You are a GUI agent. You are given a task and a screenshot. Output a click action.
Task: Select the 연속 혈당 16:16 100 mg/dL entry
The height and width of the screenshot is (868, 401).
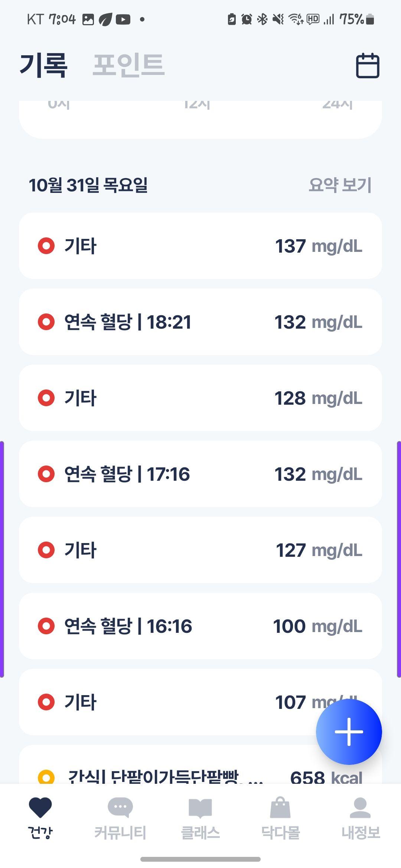pyautogui.click(x=200, y=626)
